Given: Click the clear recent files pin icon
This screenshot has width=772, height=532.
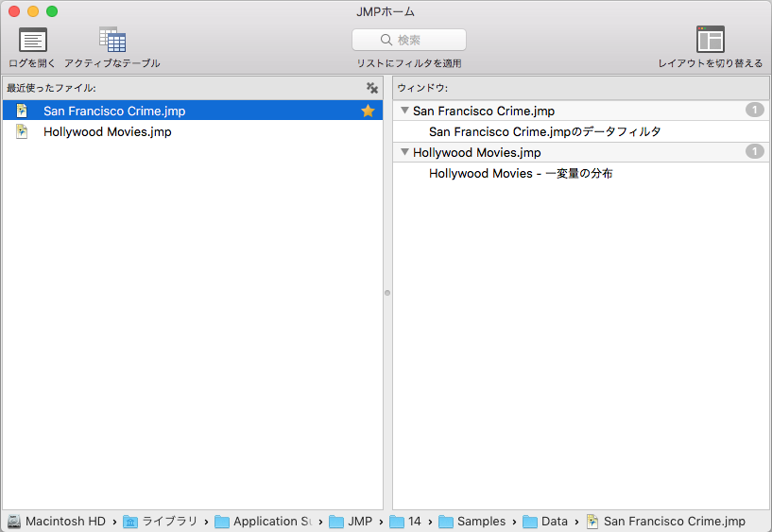Looking at the screenshot, I should click(x=372, y=88).
